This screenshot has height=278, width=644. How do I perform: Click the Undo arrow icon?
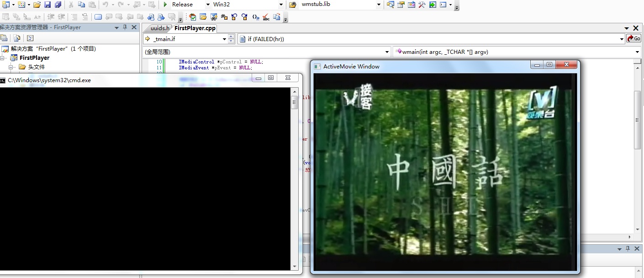(x=106, y=5)
